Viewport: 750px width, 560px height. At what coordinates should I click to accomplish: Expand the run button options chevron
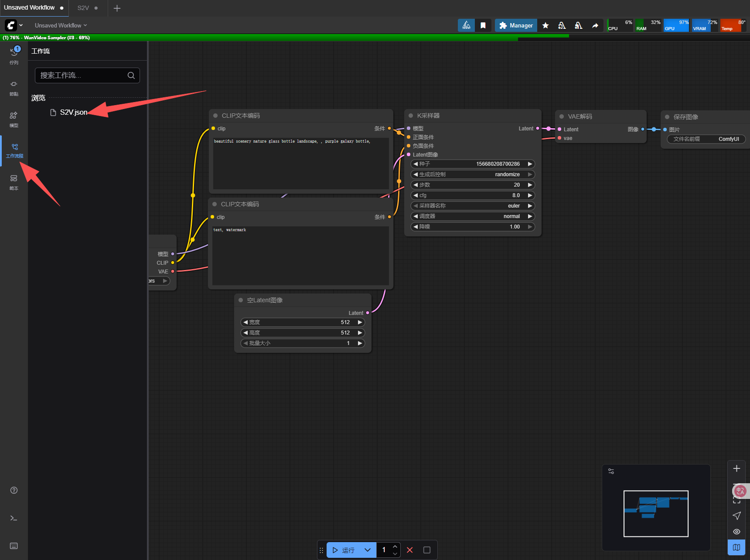point(368,550)
